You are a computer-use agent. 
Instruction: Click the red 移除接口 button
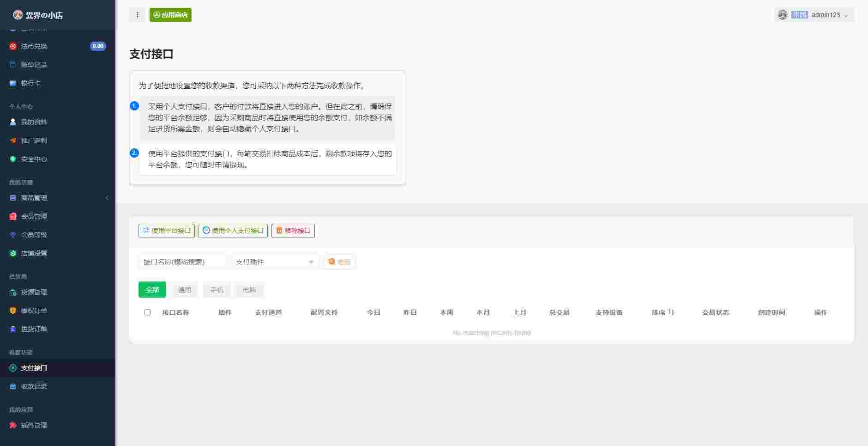click(293, 231)
